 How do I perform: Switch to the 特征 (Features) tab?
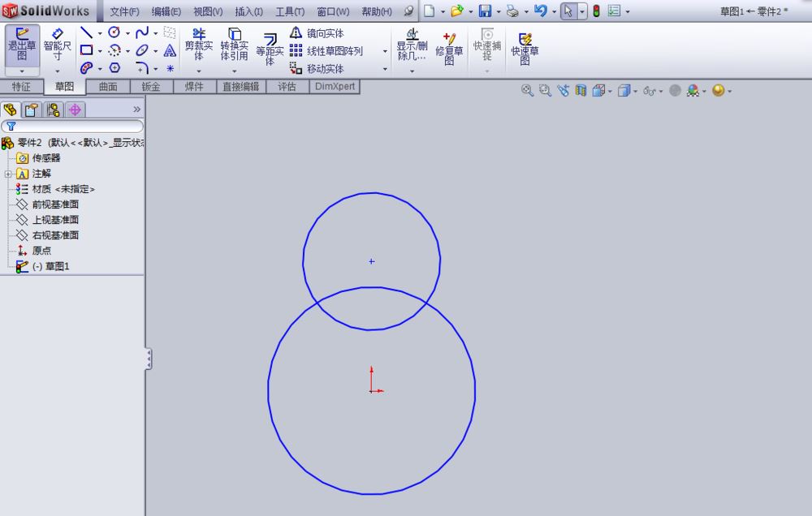point(21,87)
